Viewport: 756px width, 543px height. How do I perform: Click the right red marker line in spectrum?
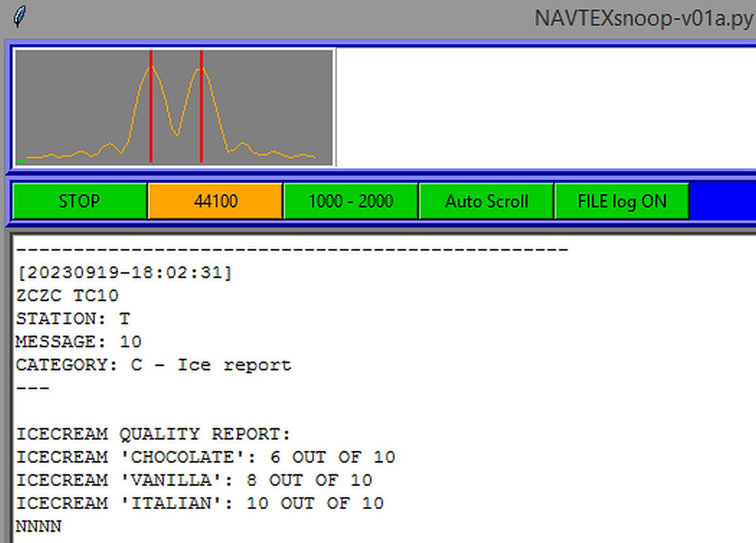click(201, 106)
